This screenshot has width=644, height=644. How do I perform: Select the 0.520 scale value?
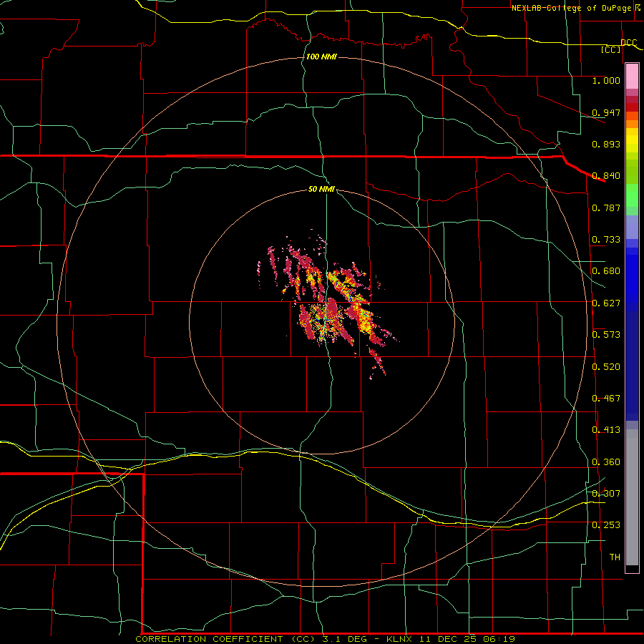(606, 367)
